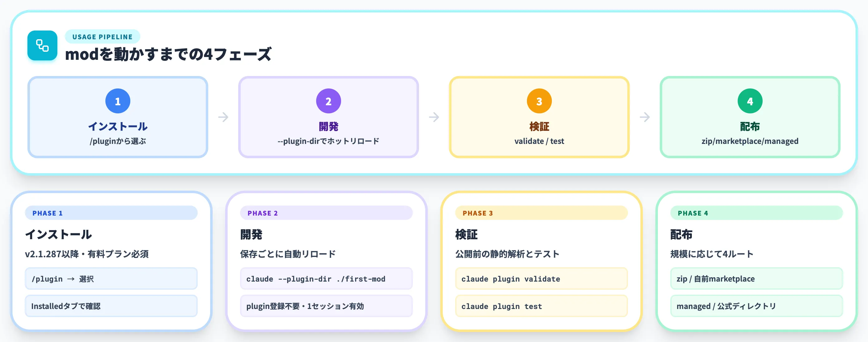Click the PHASE 1 label pill

pyautogui.click(x=111, y=213)
